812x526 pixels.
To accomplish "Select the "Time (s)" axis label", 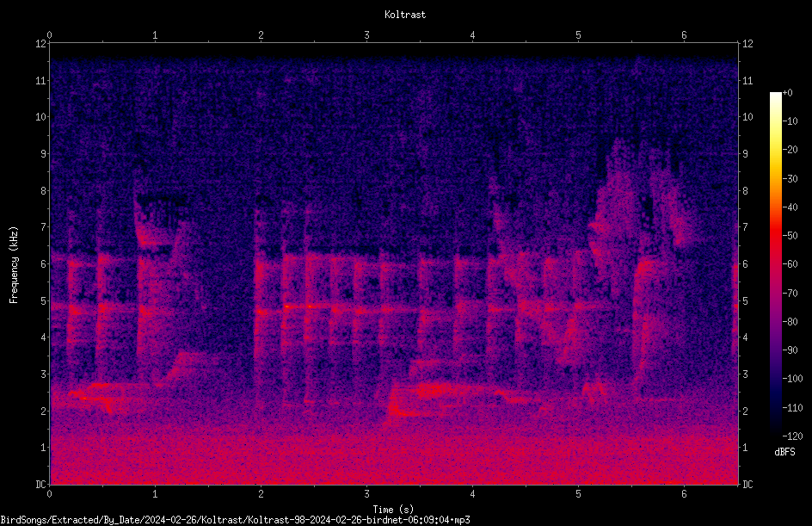I will click(x=393, y=510).
